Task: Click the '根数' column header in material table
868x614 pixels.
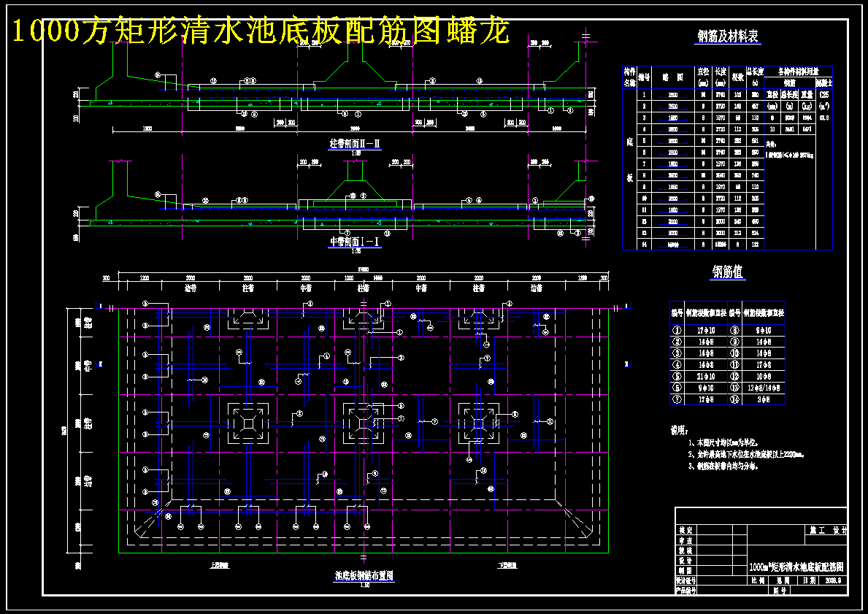Action: coord(737,77)
